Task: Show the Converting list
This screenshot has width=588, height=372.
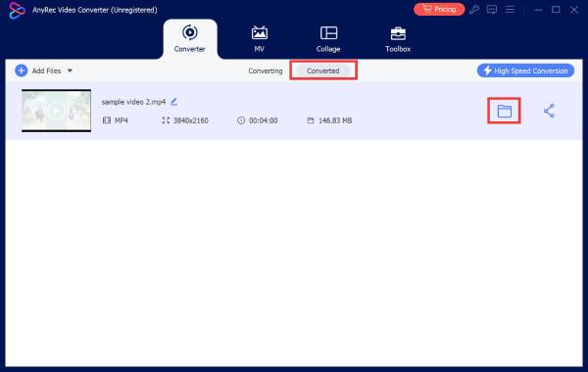Action: (266, 70)
